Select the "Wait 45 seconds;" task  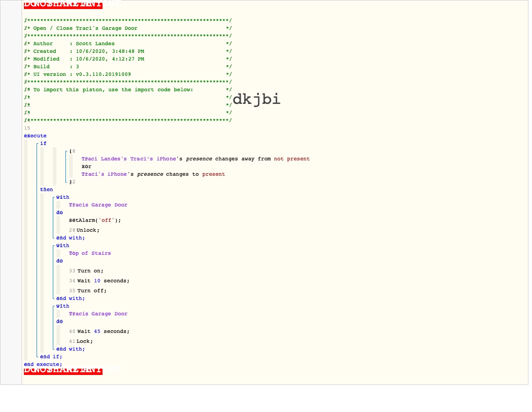[103, 331]
